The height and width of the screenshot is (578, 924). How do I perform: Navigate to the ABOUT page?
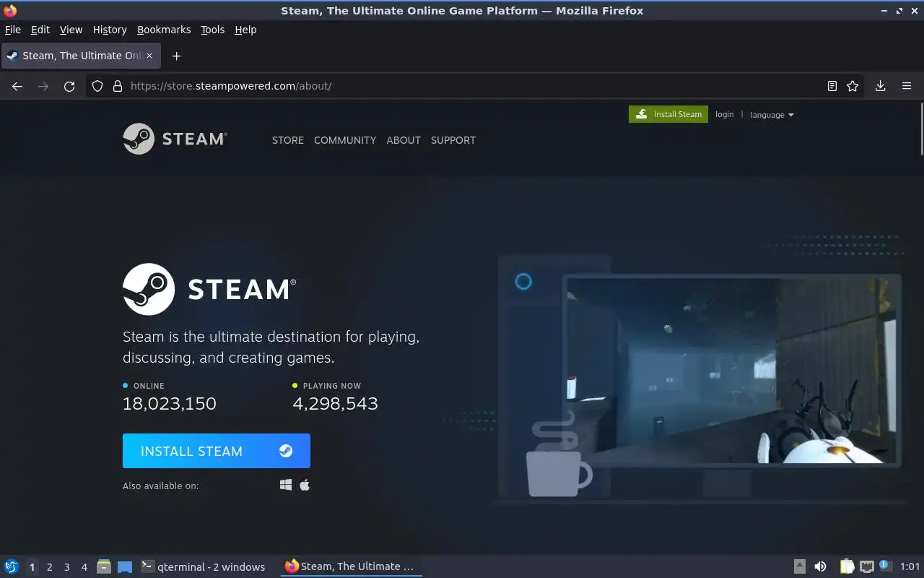404,140
